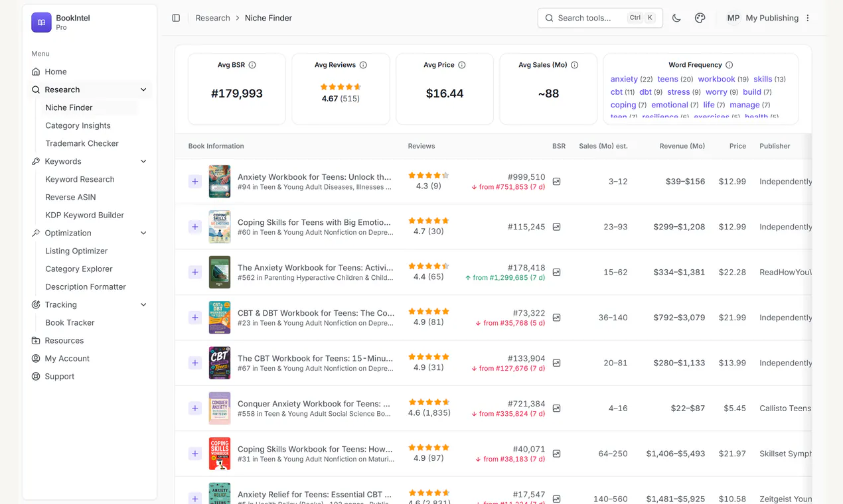
Task: Open BSR chart icon for Conquer Anxiety Workbook
Action: click(x=557, y=409)
